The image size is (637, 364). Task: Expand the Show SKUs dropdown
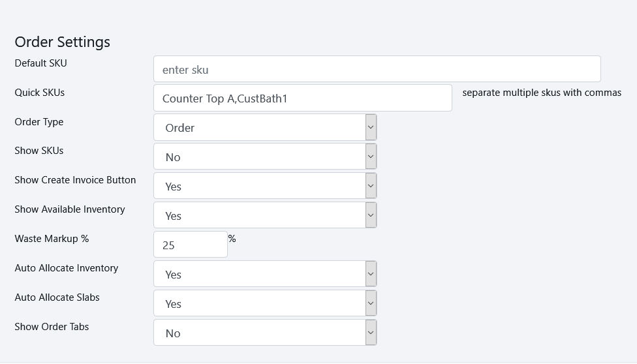(260, 157)
